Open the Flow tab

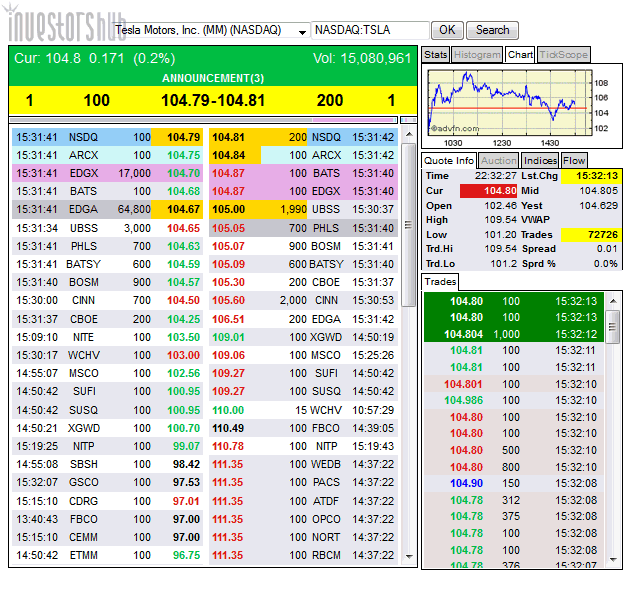coord(574,160)
